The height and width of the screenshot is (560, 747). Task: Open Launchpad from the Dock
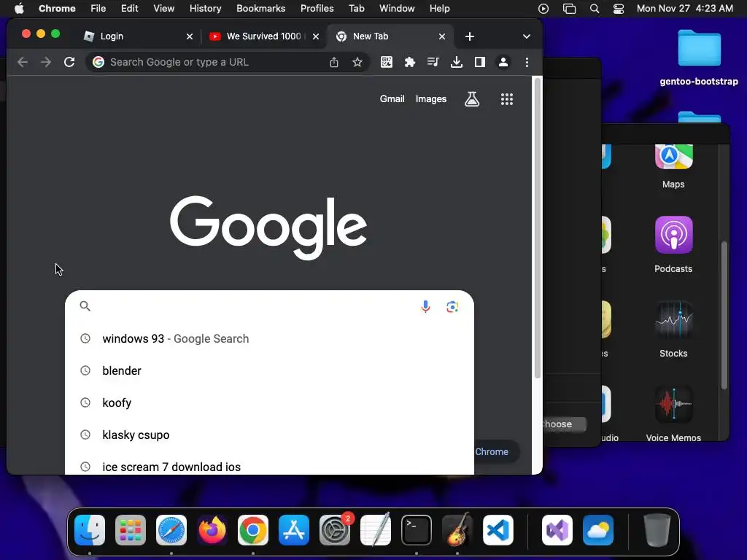point(131,530)
